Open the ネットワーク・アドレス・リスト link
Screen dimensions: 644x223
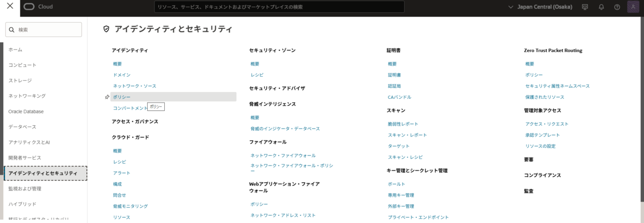(283, 215)
